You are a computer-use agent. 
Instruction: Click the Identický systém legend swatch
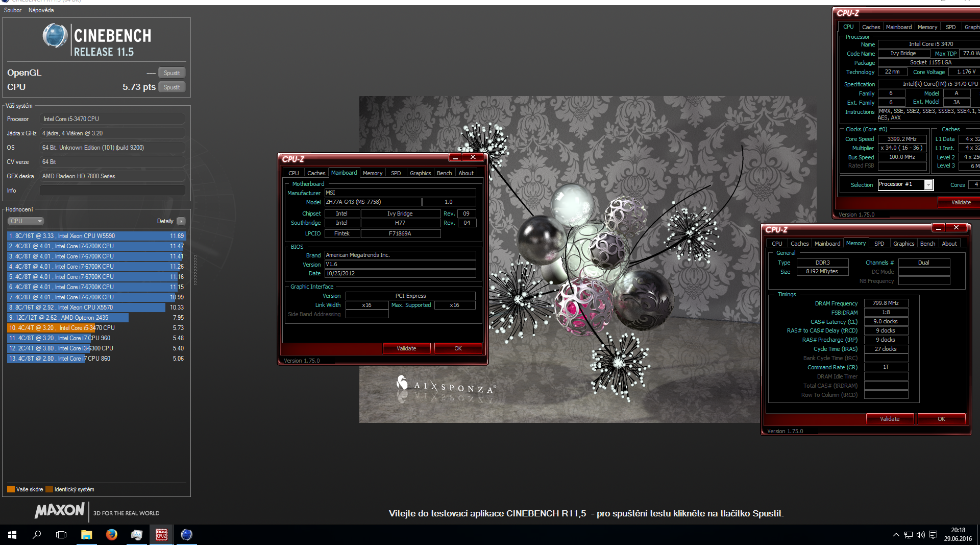(x=49, y=489)
